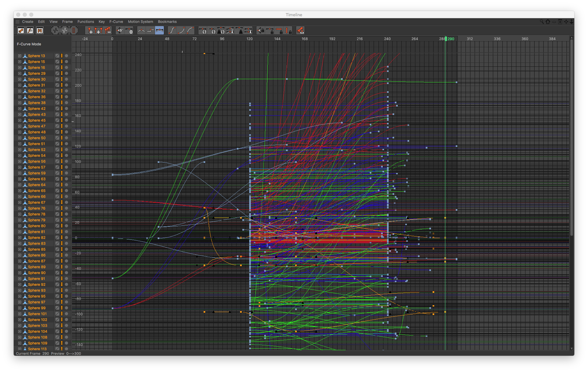Toggle animation square for Sphere 52
Screen dimensions: 588x372
[x=57, y=150]
